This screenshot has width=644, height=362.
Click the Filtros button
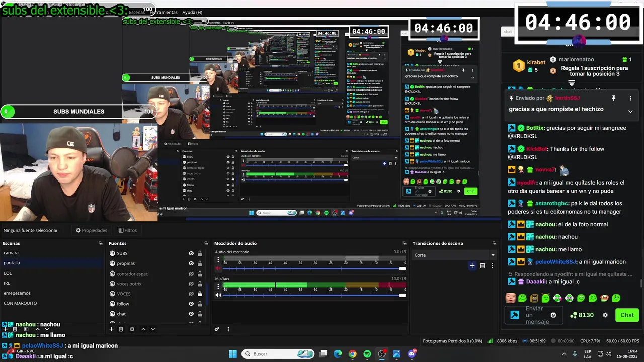click(x=128, y=230)
